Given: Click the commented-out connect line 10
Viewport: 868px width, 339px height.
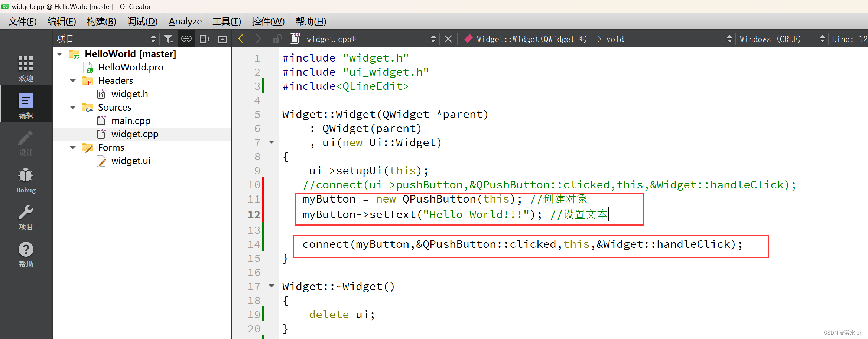Looking at the screenshot, I should (x=550, y=185).
